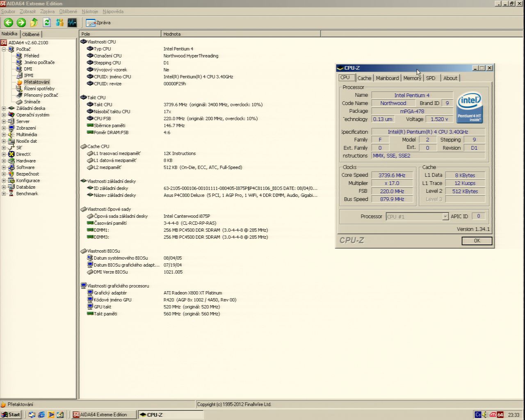This screenshot has height=420, width=525.
Task: Open the Oblíbené menu in the menu bar
Action: pyautogui.click(x=68, y=11)
